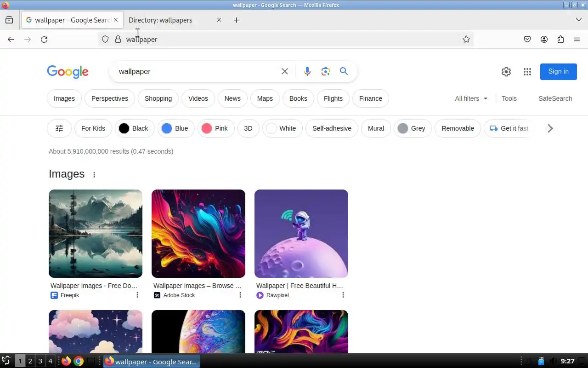Open Images section three-dot menu

[94, 175]
